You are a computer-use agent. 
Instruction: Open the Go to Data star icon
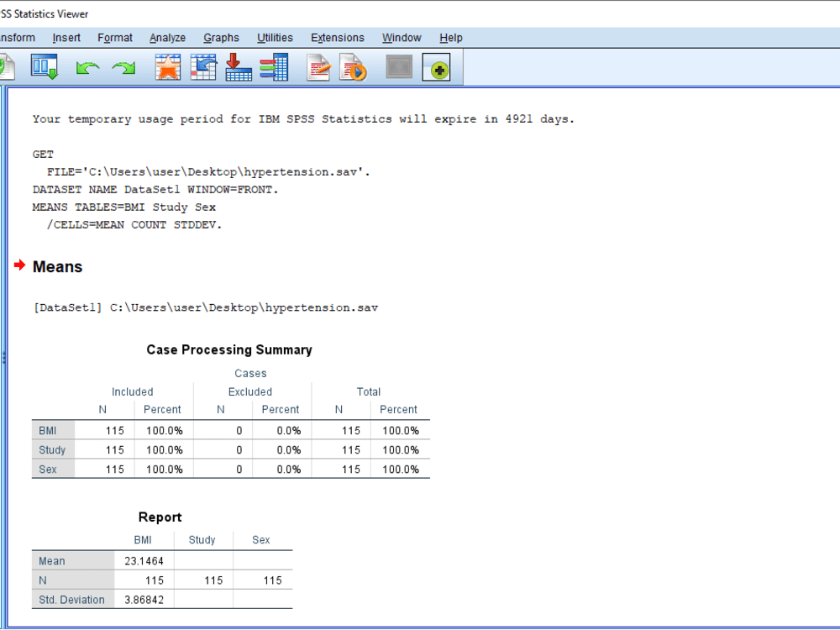click(x=167, y=68)
